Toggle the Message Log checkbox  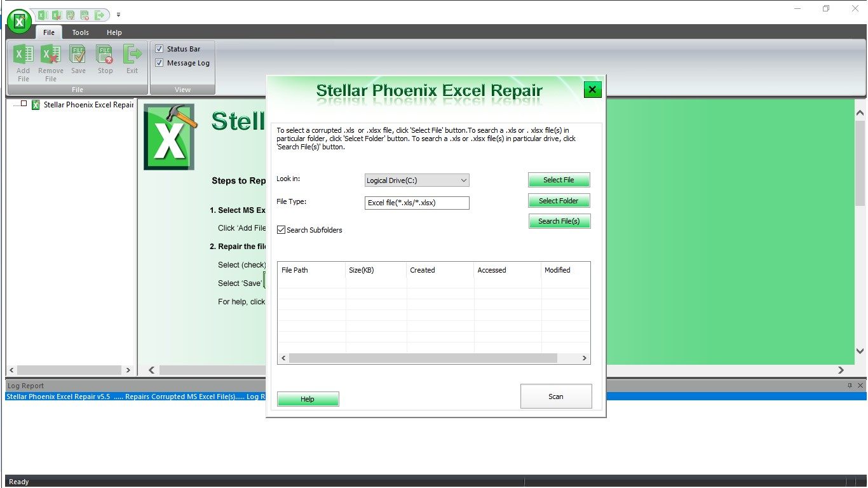[159, 63]
